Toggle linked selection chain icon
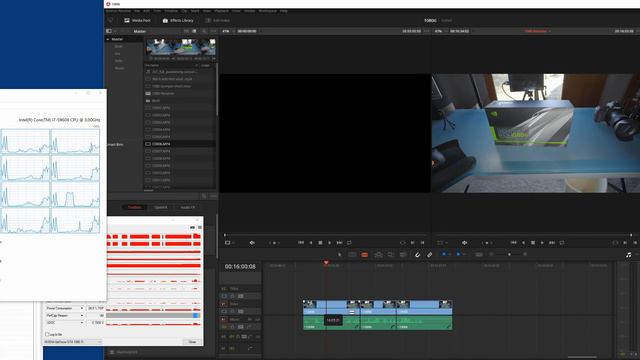 click(x=429, y=255)
